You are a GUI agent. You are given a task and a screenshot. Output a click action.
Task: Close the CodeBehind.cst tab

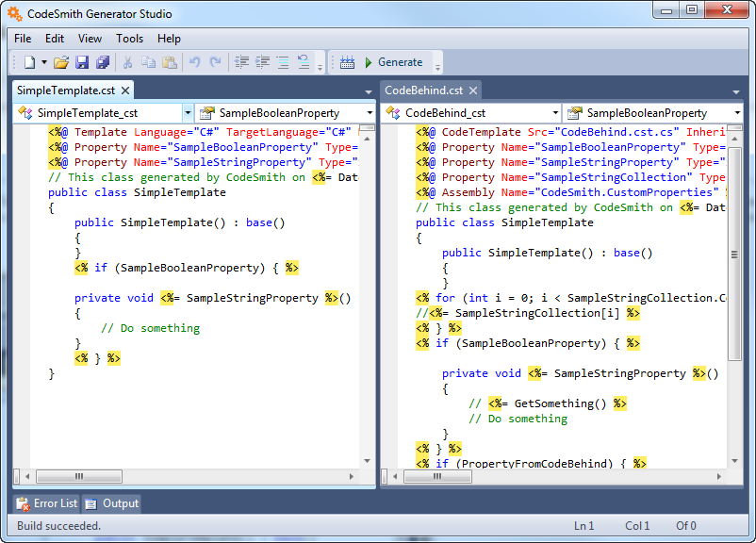(473, 90)
